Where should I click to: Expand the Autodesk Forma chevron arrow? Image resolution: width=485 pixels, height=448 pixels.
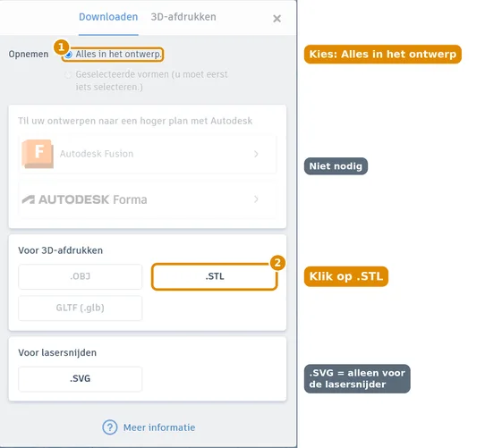click(x=256, y=199)
